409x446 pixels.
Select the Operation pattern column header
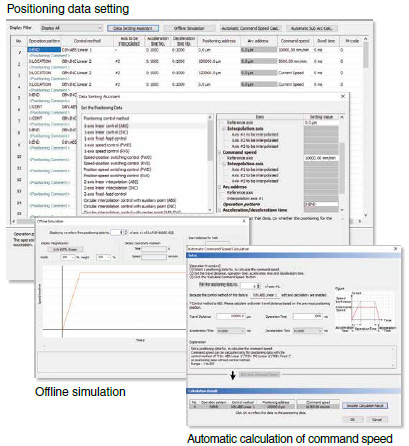44,41
